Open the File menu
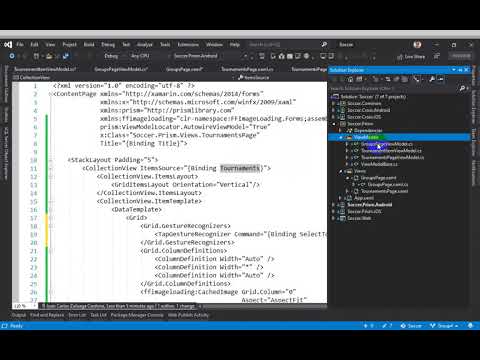The image size is (480, 360). 20,44
